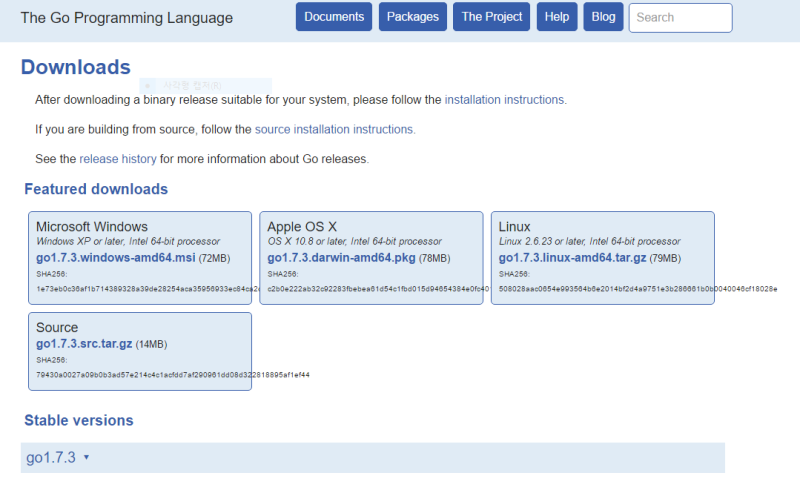The height and width of the screenshot is (493, 800).
Task: Open the Documents menu button
Action: [x=334, y=17]
